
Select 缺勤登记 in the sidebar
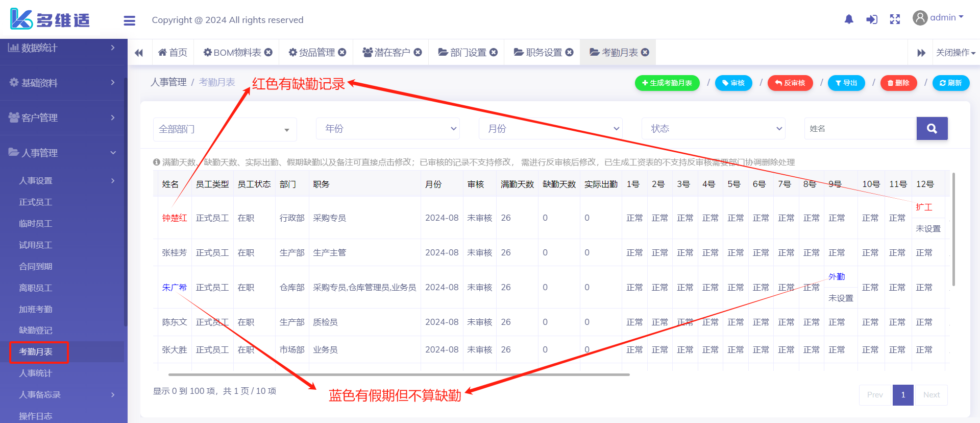[36, 331]
